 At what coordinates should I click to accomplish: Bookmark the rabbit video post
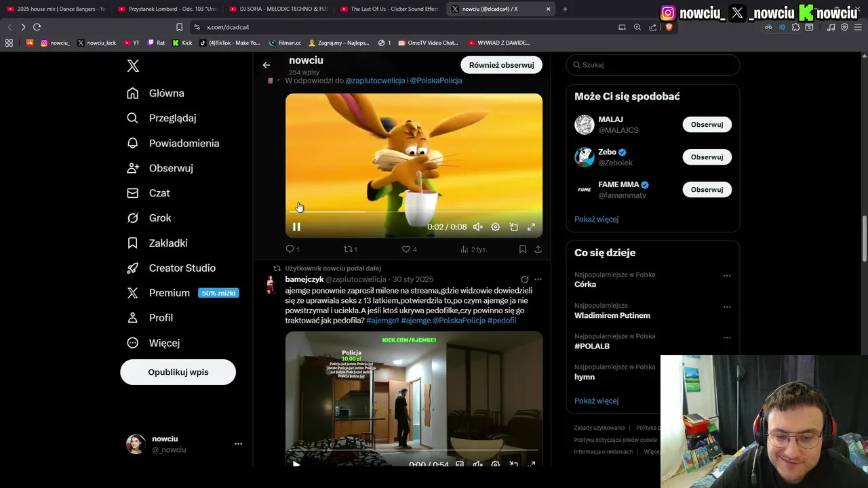pos(522,249)
